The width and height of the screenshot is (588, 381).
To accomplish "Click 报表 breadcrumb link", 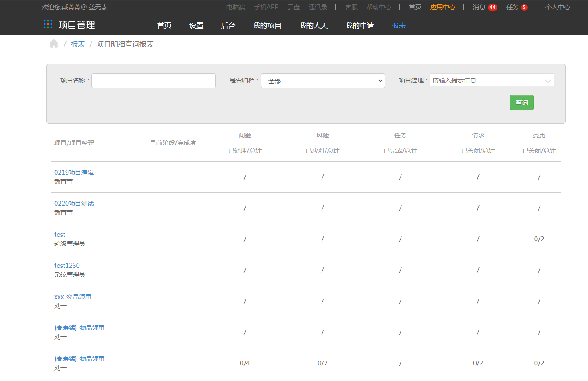I will tap(78, 44).
